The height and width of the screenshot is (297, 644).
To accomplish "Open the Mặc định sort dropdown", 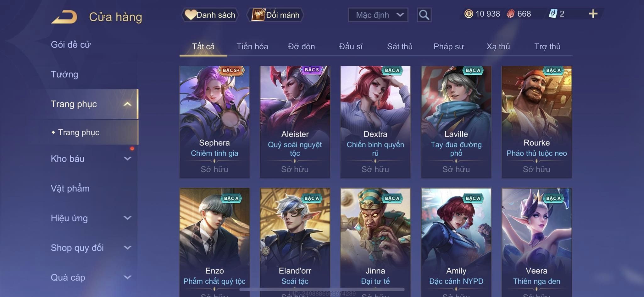I will point(378,15).
